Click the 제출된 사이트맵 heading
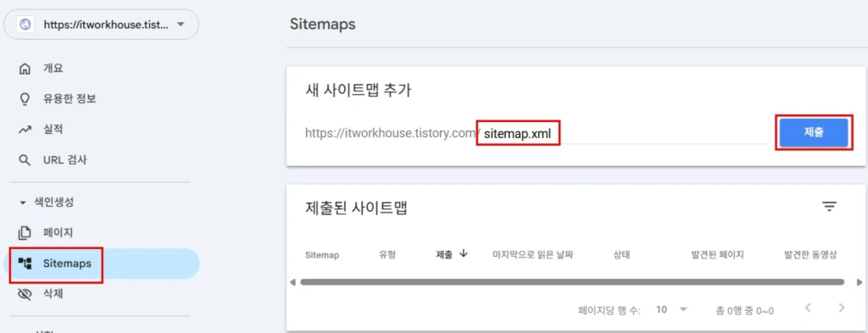The height and width of the screenshot is (333, 868). (x=357, y=208)
